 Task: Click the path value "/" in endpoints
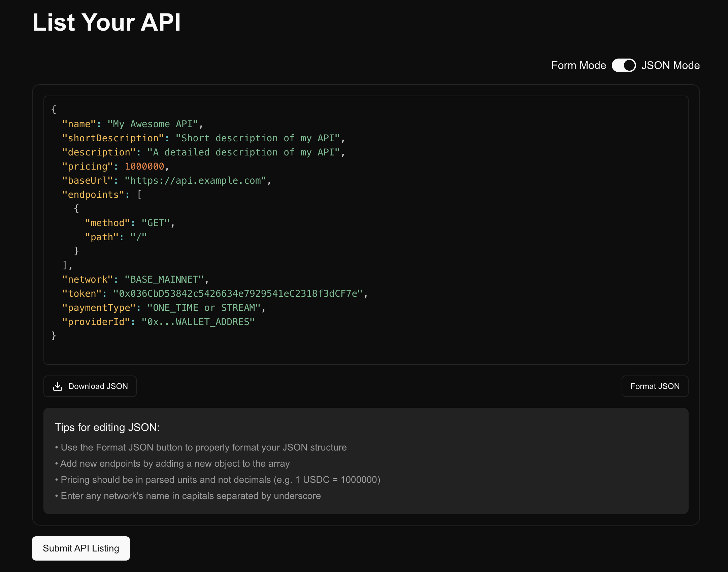point(138,237)
